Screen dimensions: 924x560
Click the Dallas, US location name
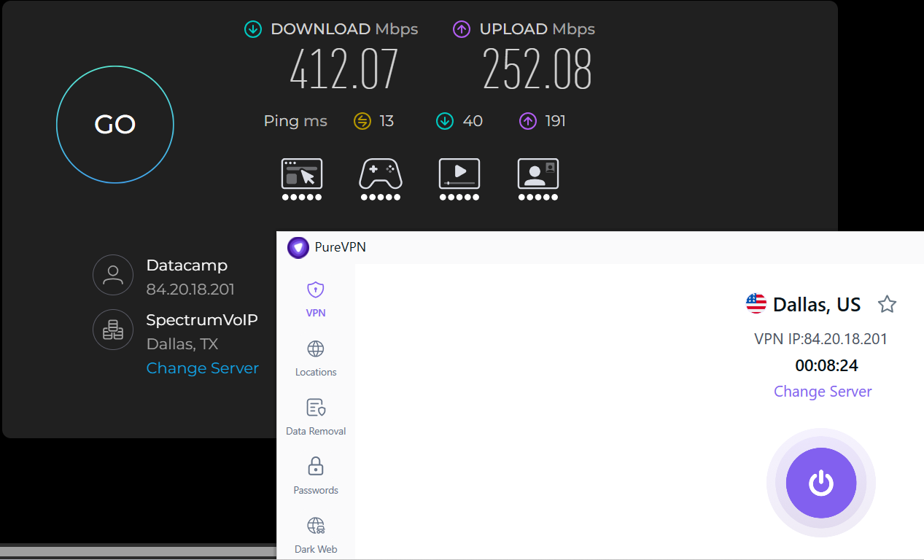pyautogui.click(x=817, y=304)
